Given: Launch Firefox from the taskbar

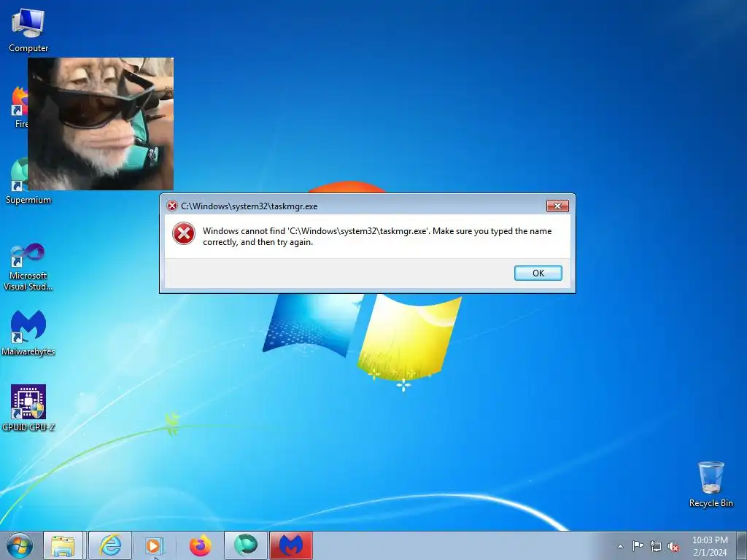Looking at the screenshot, I should 200,545.
